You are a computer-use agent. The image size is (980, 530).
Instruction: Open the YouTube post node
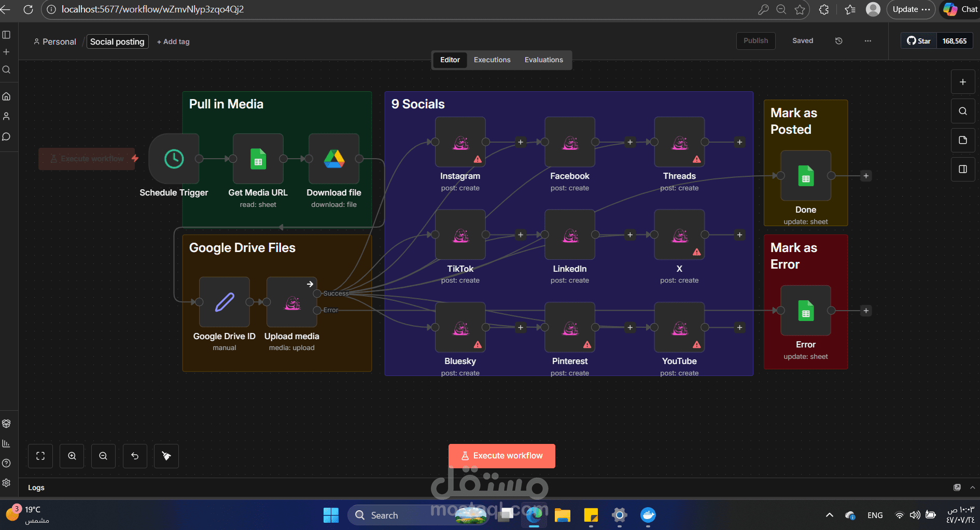(x=680, y=327)
